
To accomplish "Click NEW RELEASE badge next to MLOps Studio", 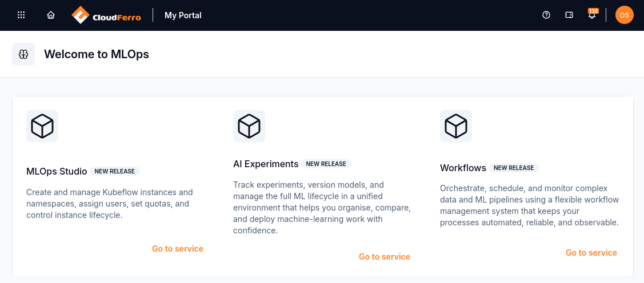I will [115, 171].
